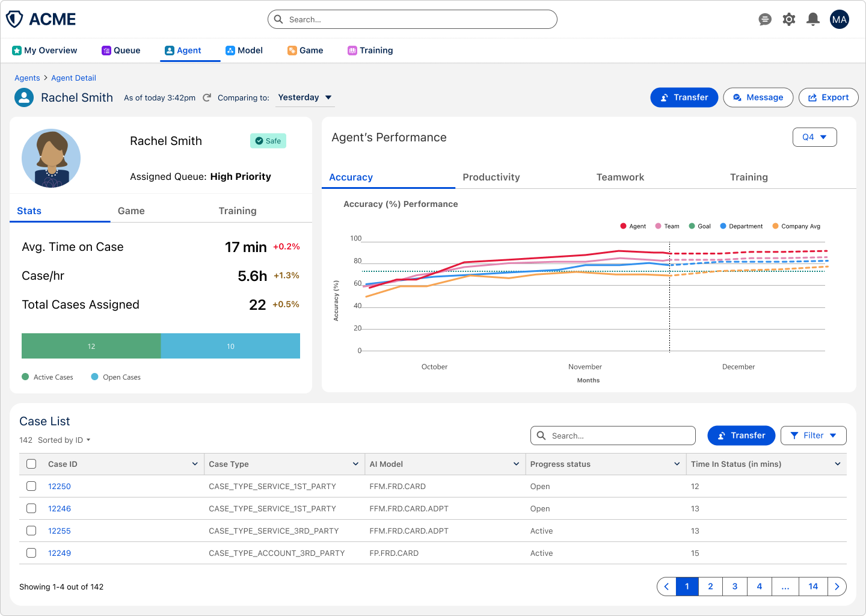The image size is (866, 616).
Task: Click the green Active Cases bar segment
Action: pos(91,346)
